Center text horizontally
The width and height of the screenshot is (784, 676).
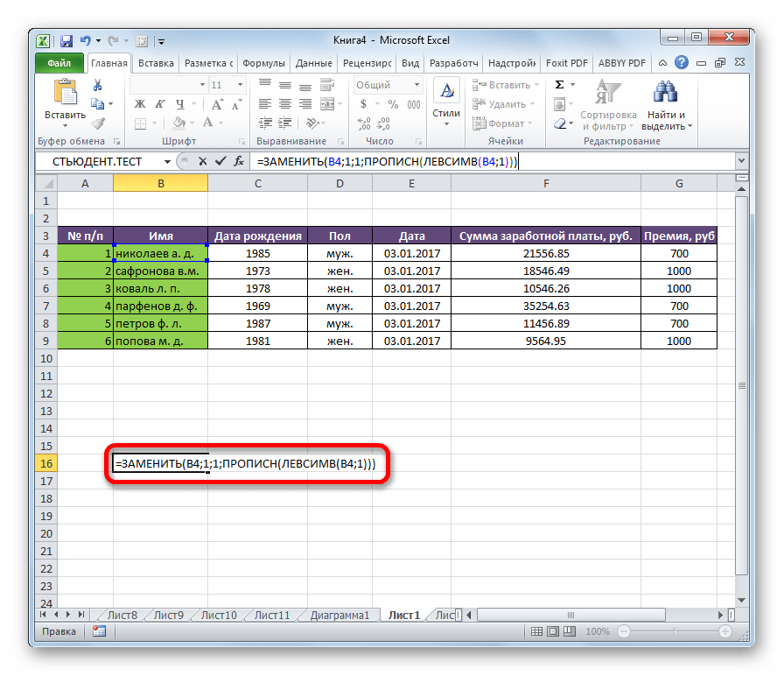tap(285, 104)
